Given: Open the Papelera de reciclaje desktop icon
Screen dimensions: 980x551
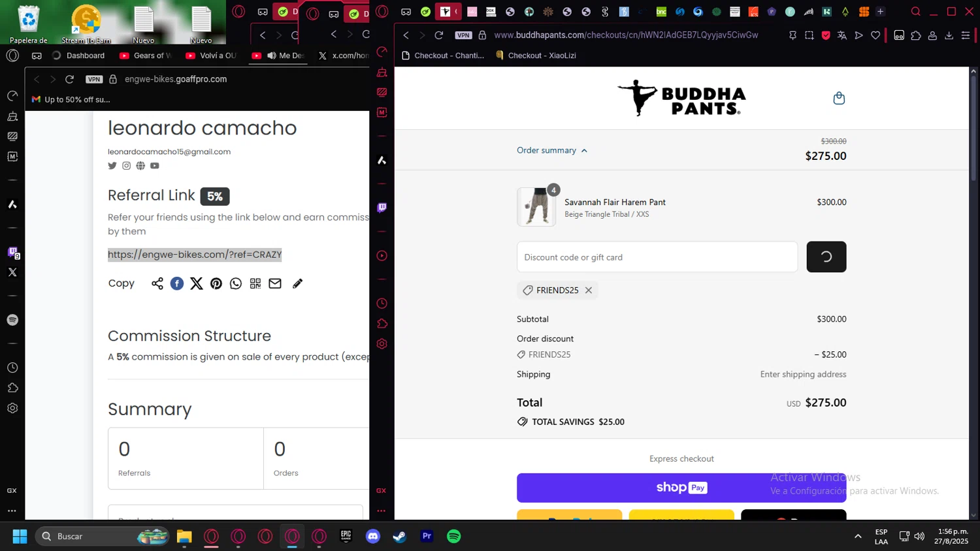Looking at the screenshot, I should coord(29,24).
